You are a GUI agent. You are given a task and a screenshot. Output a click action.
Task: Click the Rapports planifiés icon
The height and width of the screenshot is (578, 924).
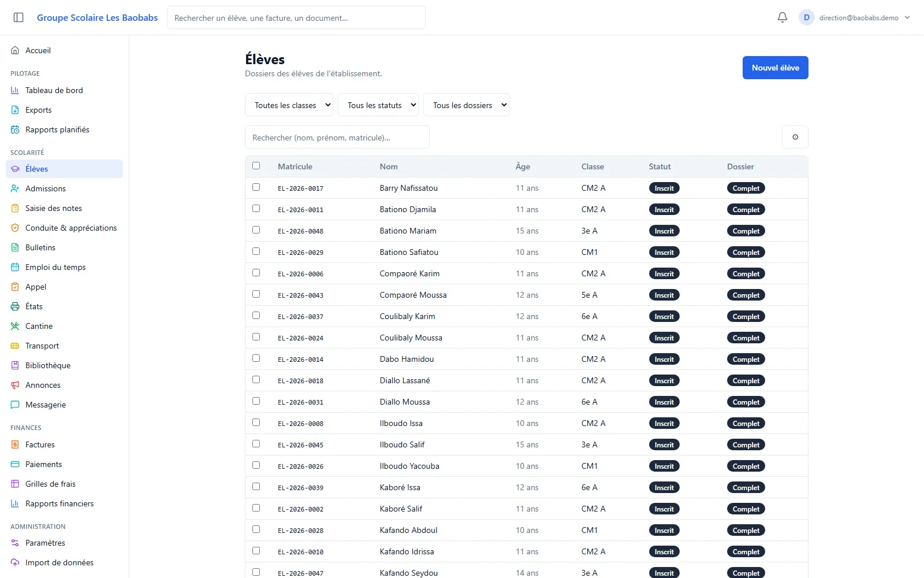pos(15,129)
